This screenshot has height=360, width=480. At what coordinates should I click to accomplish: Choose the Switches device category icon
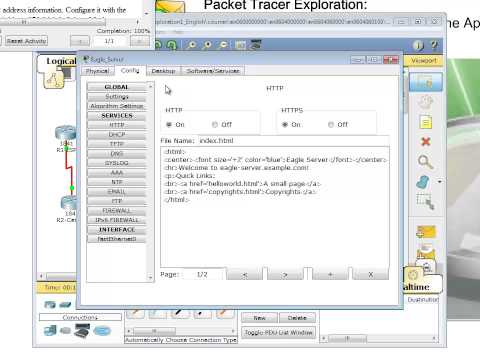65,304
